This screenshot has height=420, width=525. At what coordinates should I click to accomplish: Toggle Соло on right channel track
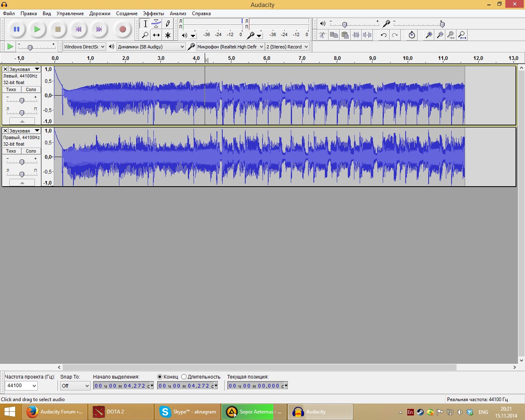tap(31, 151)
